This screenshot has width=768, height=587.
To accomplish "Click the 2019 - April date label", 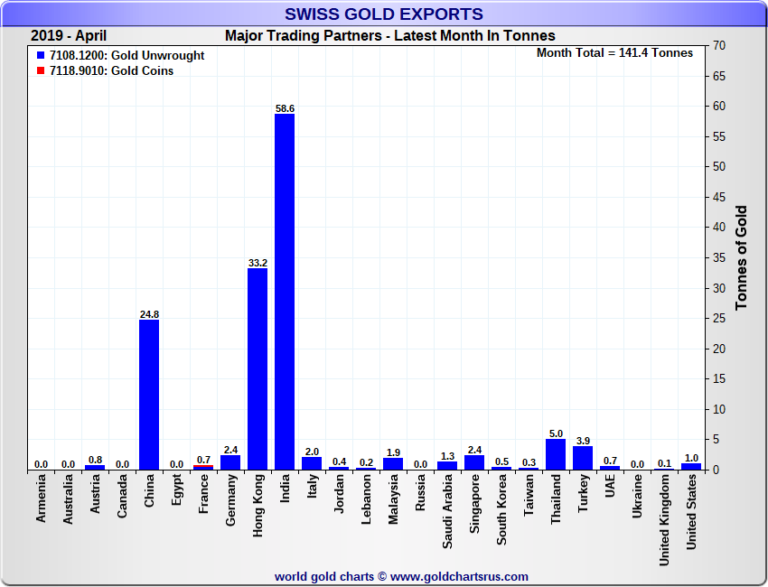I will [x=68, y=36].
